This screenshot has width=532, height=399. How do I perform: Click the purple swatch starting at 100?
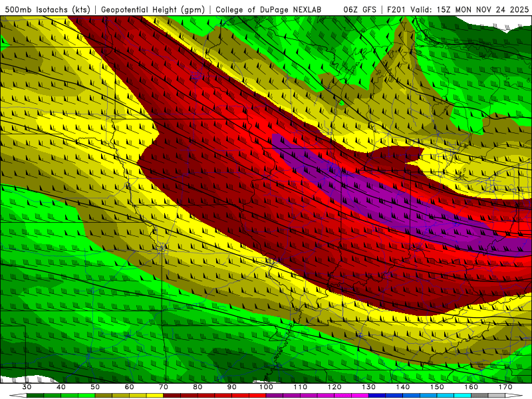pos(275,396)
